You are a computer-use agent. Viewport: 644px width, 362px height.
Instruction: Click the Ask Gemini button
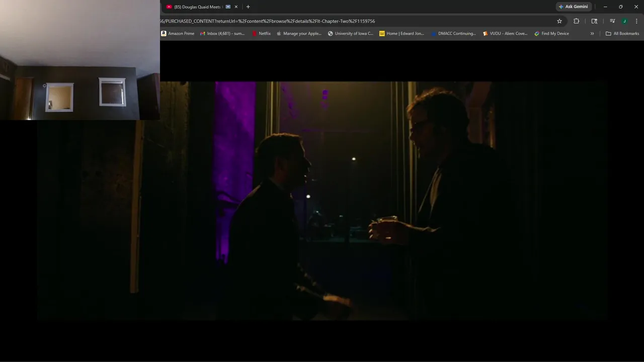(x=573, y=7)
